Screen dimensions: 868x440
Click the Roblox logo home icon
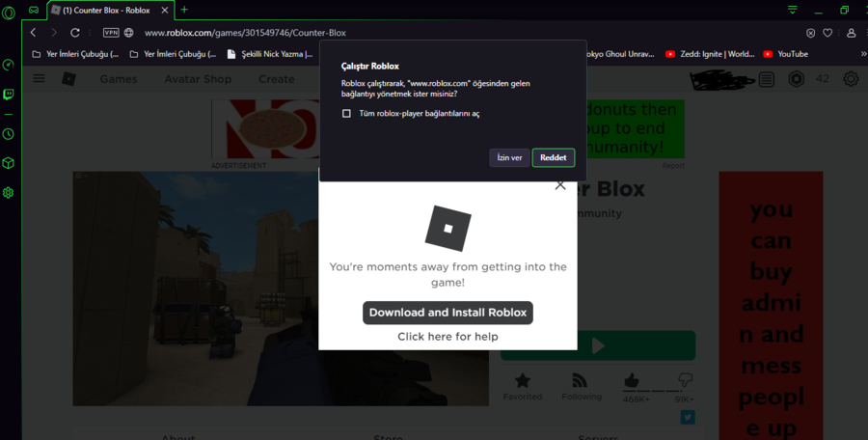(68, 79)
